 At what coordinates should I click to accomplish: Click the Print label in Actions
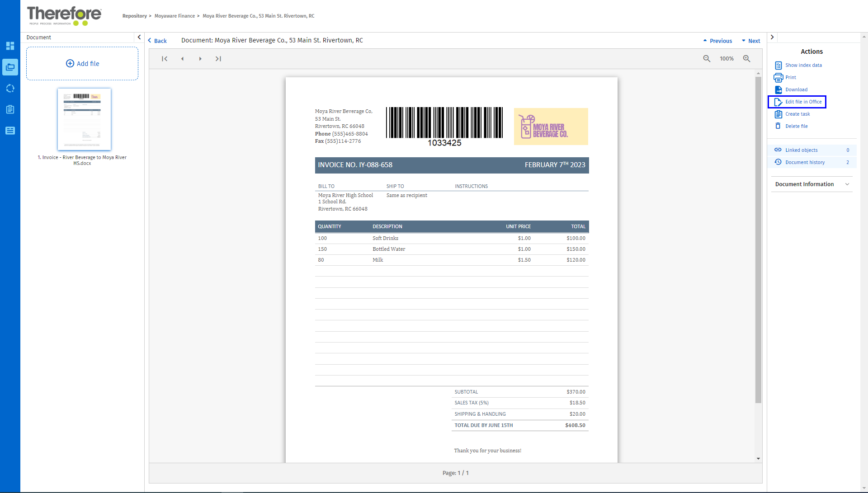[790, 77]
